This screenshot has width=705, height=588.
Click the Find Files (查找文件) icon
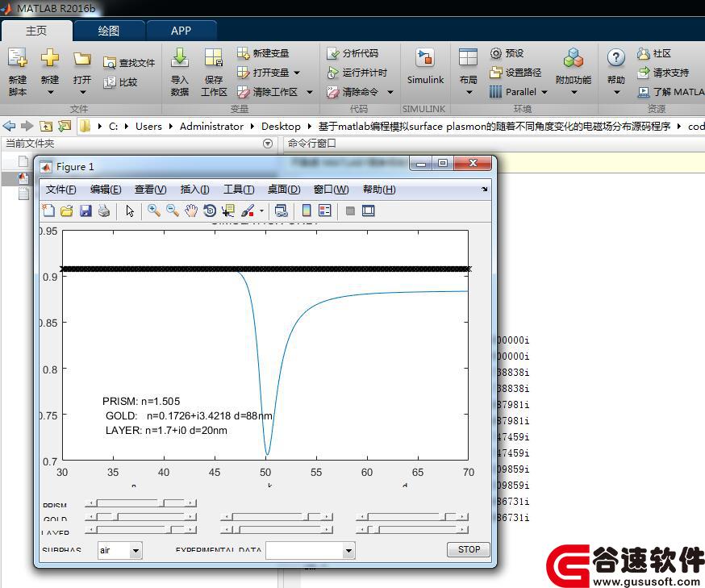pos(109,63)
